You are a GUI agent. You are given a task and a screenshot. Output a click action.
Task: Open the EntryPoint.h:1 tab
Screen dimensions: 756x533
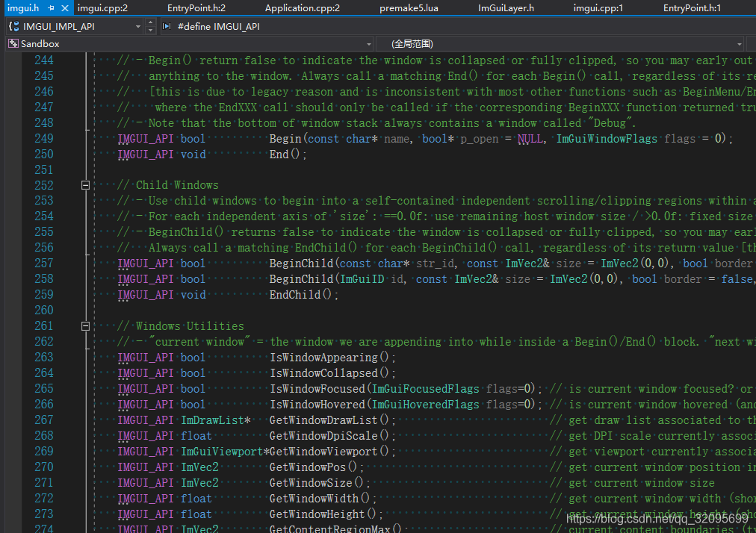tap(692, 8)
